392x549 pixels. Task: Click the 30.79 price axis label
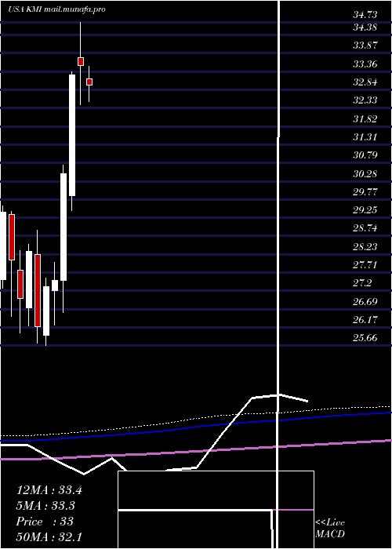[365, 155]
